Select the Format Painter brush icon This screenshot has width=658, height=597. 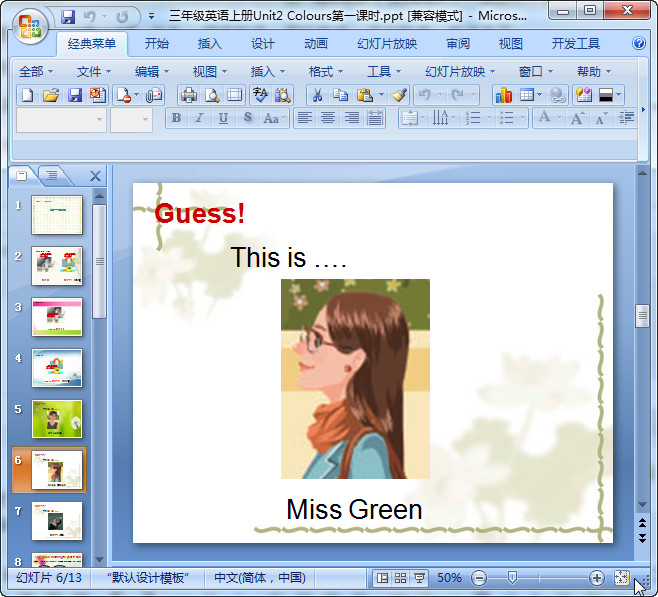400,96
